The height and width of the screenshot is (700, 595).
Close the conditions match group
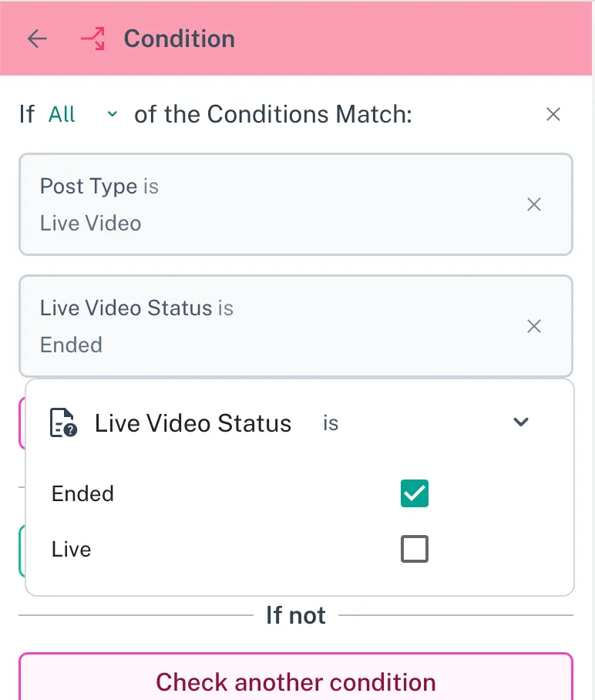click(x=553, y=115)
